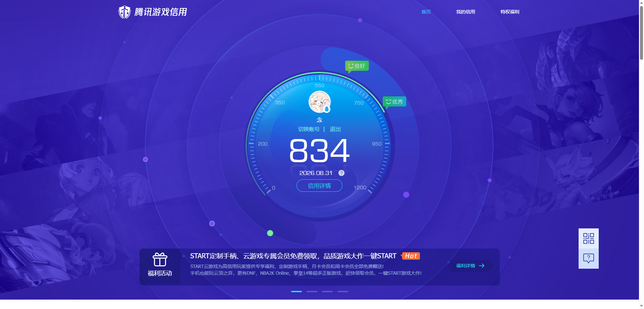Click the credit score 834
Viewport: 644px width, 309px height.
[319, 151]
